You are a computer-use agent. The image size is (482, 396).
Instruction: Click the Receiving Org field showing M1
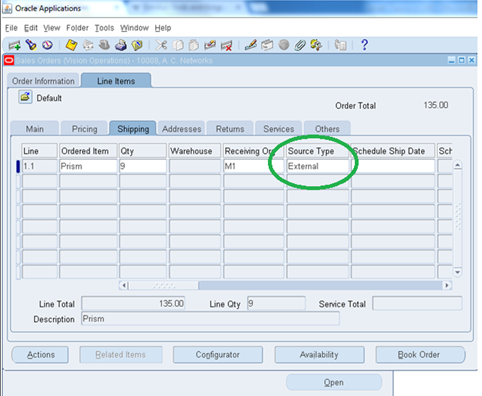click(x=253, y=166)
